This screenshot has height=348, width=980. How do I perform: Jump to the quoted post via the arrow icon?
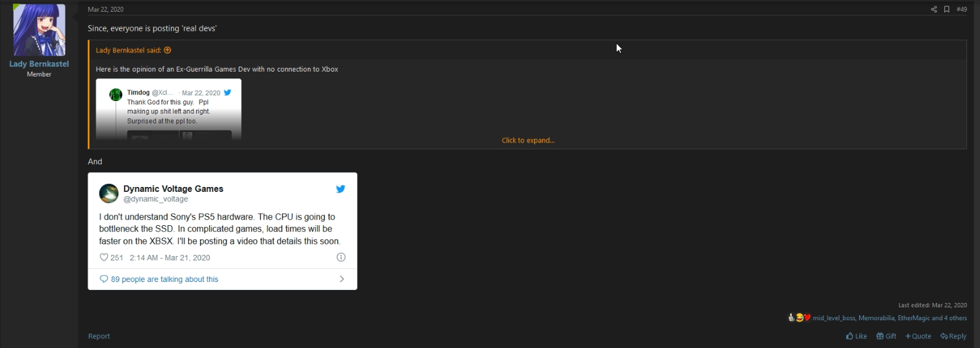coord(167,51)
